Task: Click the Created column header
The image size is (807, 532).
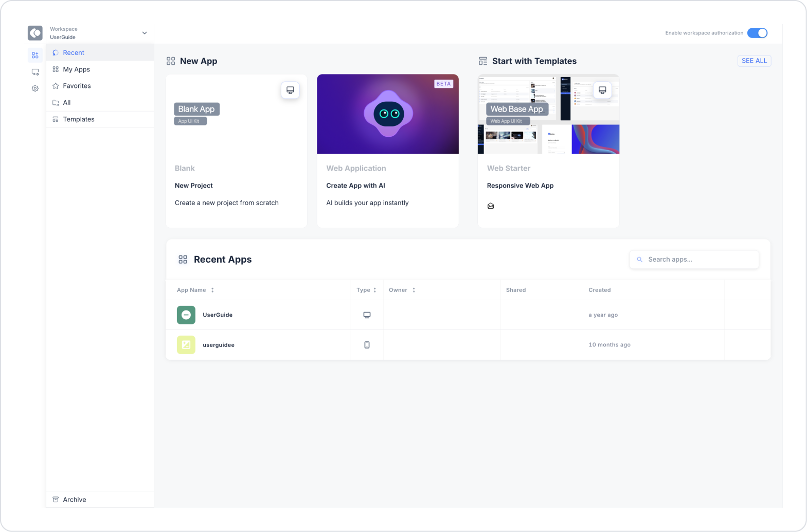Action: (600, 290)
